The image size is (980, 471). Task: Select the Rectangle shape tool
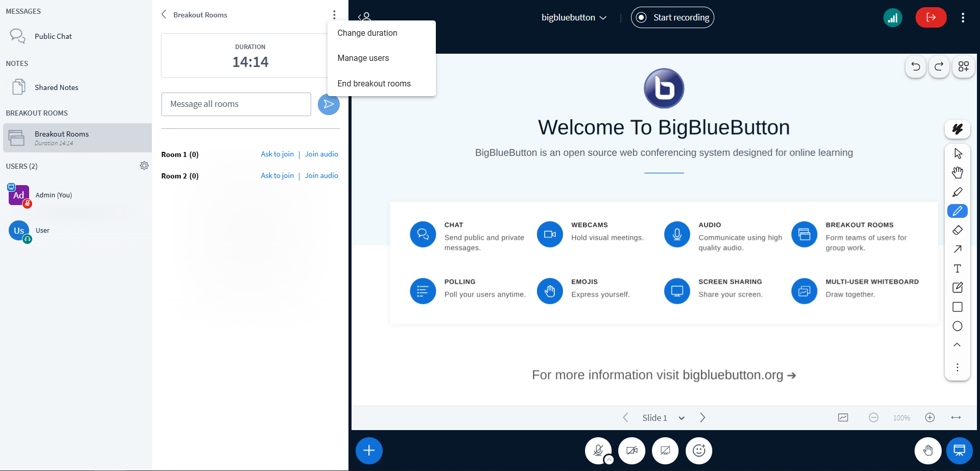pos(958,307)
